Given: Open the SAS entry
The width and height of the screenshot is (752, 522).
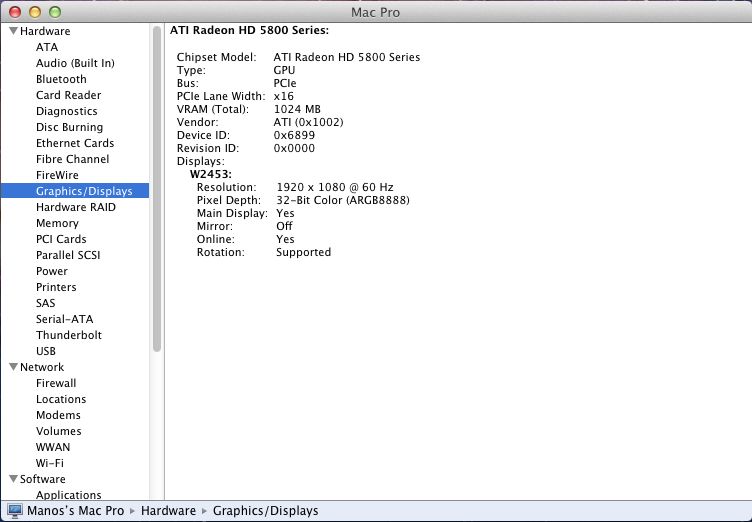Looking at the screenshot, I should (46, 303).
